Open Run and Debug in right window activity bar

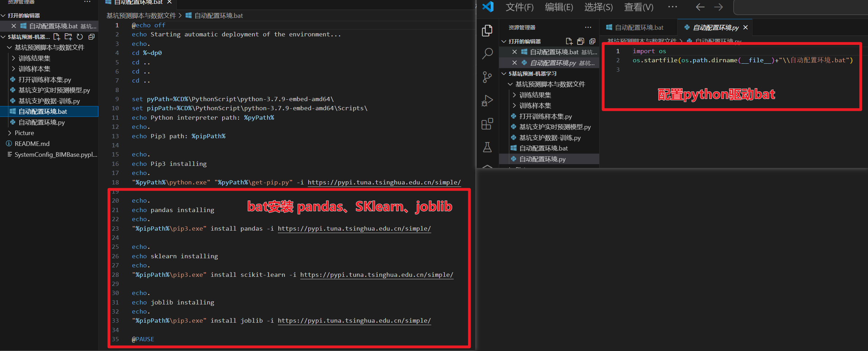(487, 100)
